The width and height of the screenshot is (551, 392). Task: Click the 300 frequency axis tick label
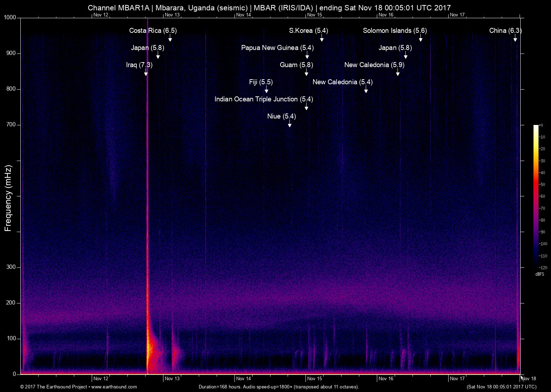point(12,267)
